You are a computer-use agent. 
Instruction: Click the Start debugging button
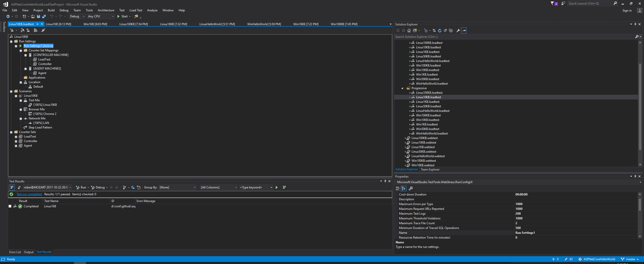(123, 16)
